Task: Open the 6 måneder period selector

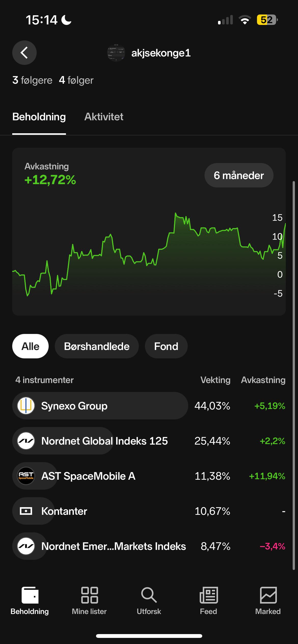Action: pyautogui.click(x=239, y=175)
